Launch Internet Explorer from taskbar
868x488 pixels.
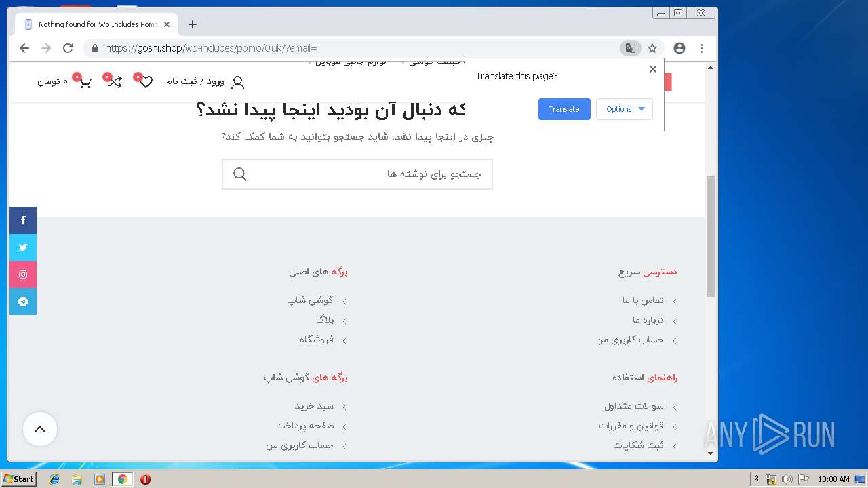(x=54, y=479)
